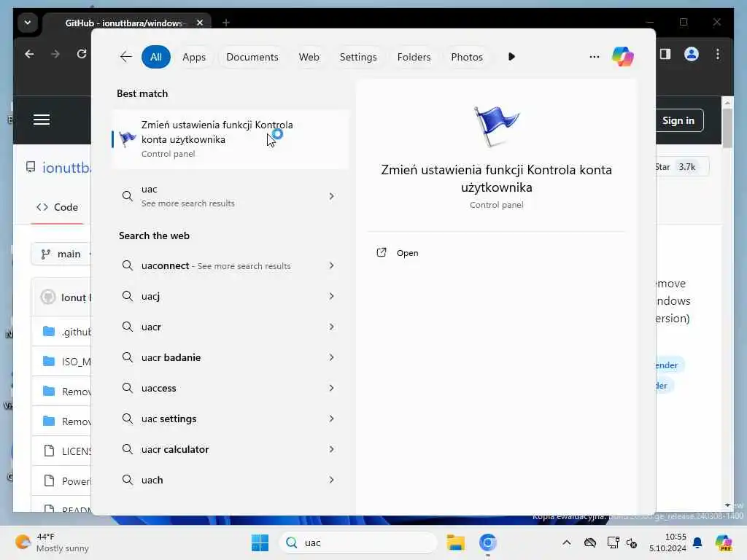Open a new browser tab

click(x=226, y=23)
